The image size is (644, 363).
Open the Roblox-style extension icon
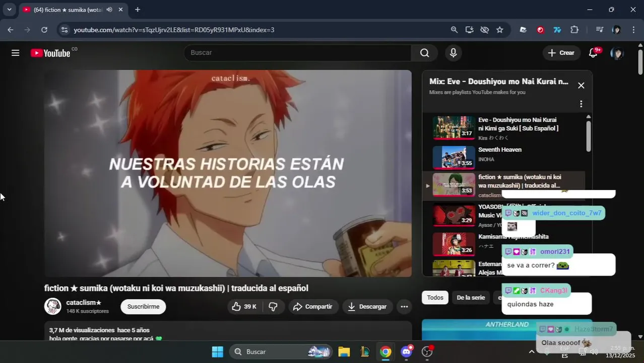click(x=523, y=30)
